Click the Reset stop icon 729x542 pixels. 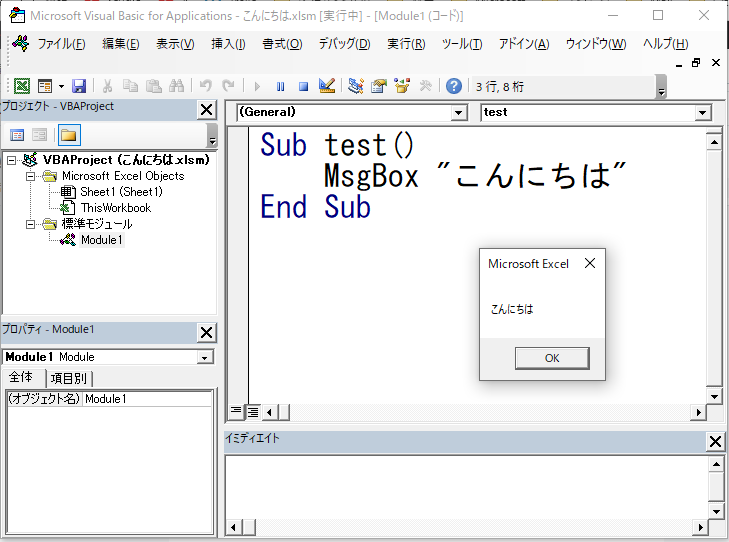tap(303, 86)
